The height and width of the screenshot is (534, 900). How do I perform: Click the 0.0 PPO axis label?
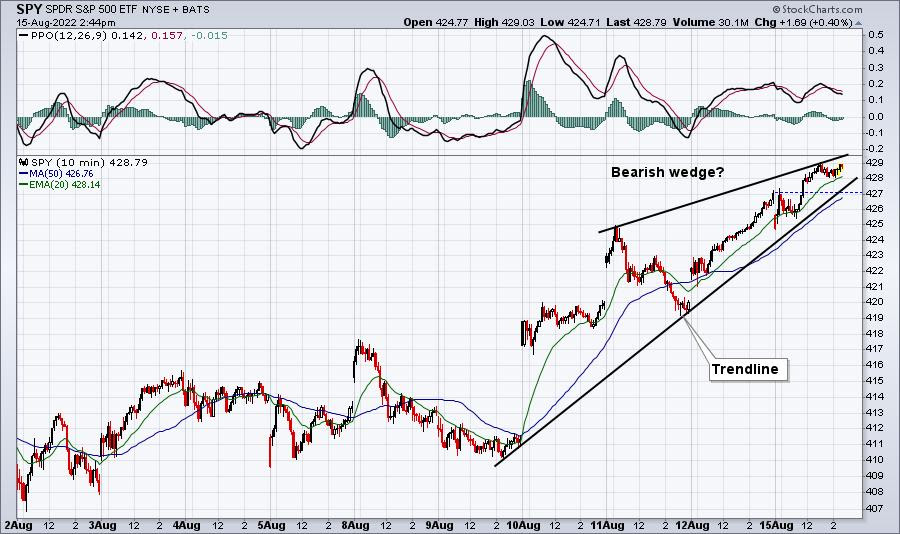click(x=876, y=117)
